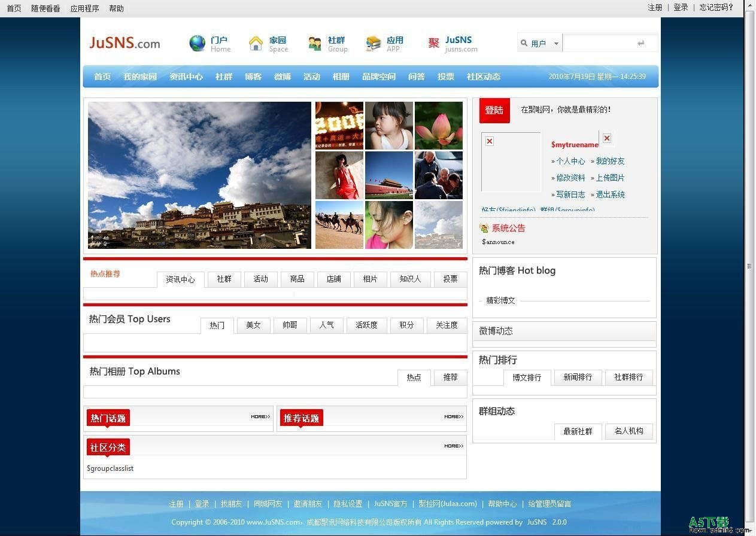
Task: Click the 系统公告 announcement icon
Action: tap(484, 228)
